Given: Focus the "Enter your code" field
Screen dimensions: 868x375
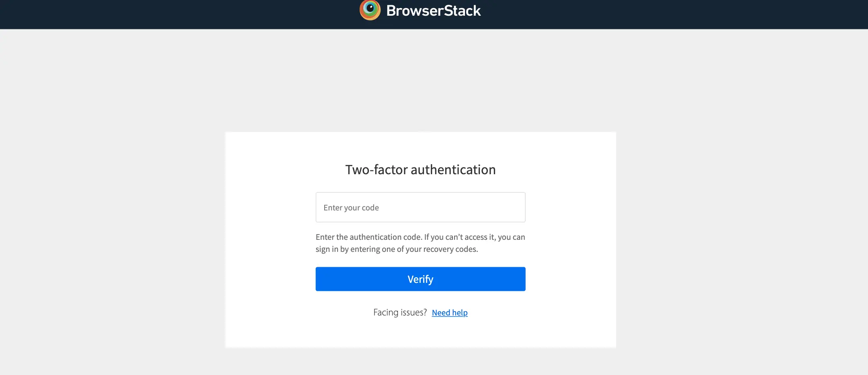Looking at the screenshot, I should coord(420,207).
